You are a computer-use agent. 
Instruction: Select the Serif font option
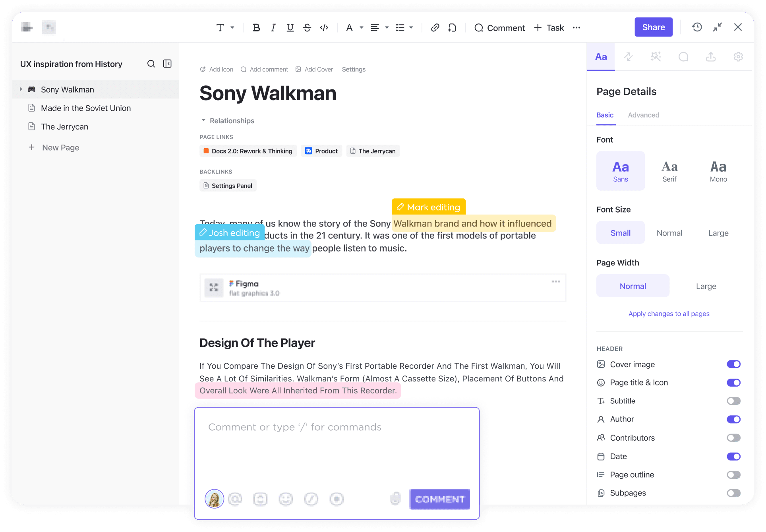point(668,171)
